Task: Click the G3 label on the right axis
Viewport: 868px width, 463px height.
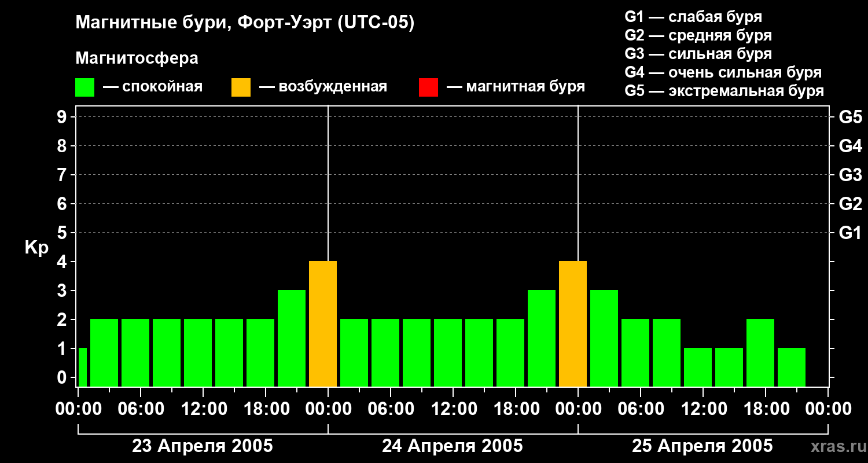Action: (850, 175)
